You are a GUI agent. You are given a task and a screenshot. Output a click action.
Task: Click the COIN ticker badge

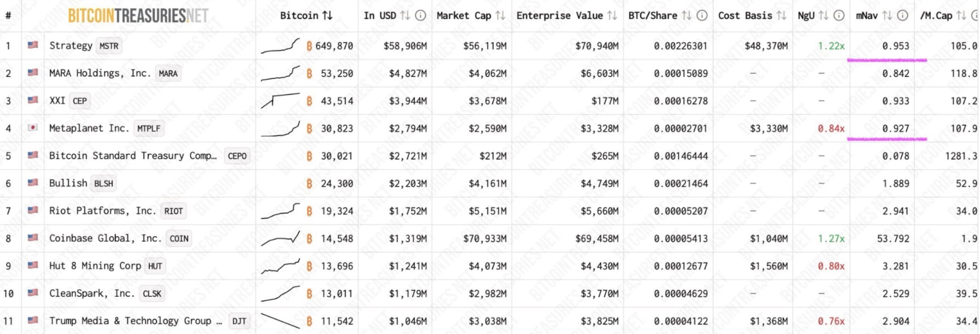[x=179, y=239]
